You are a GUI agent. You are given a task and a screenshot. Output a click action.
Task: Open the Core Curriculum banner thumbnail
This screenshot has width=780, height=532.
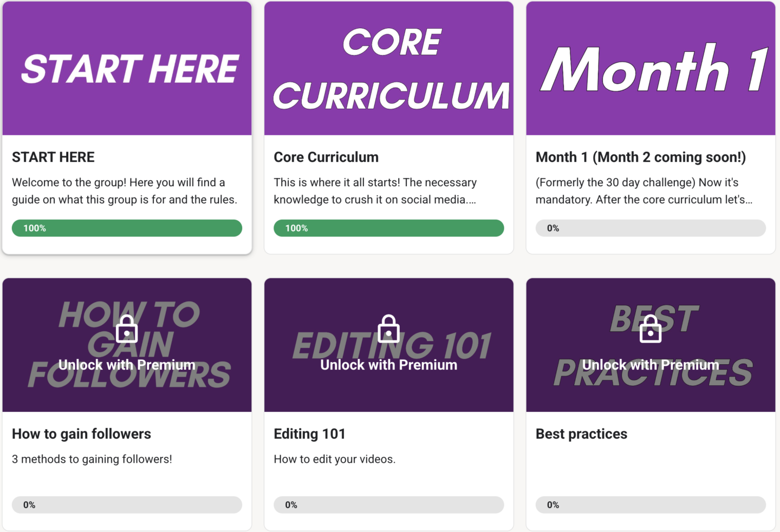coord(388,68)
